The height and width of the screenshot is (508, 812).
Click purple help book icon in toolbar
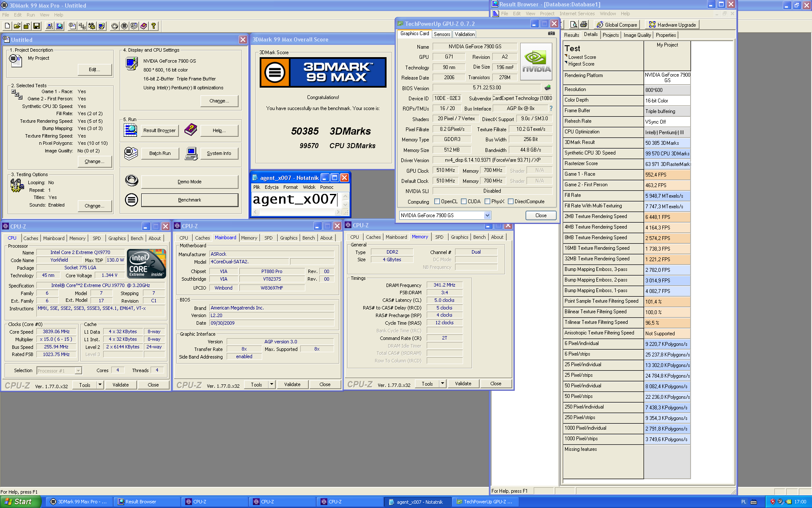[x=144, y=26]
